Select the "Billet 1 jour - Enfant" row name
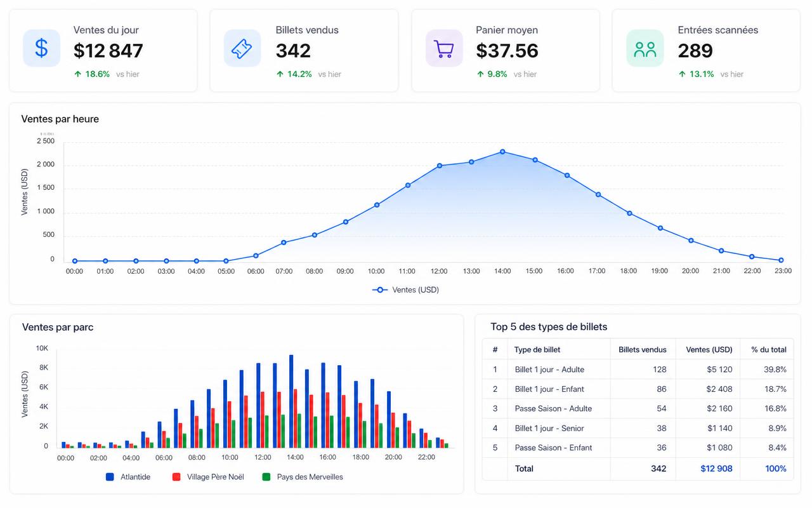 point(549,389)
